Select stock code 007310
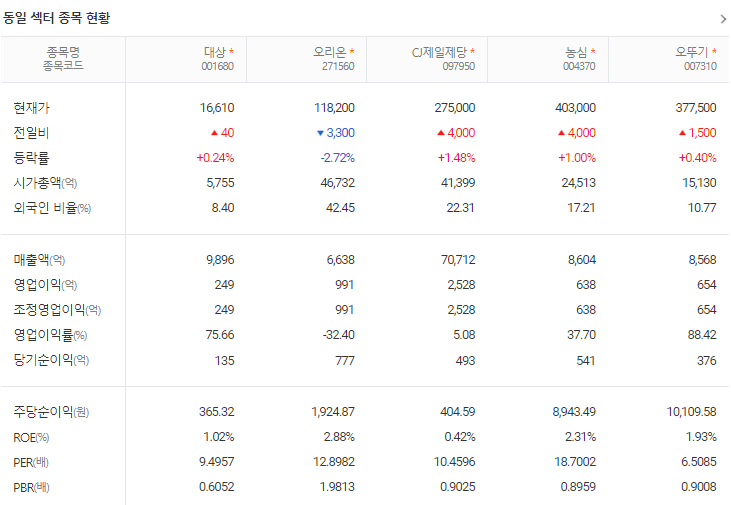Screen dimensions: 731x505 click(700, 66)
